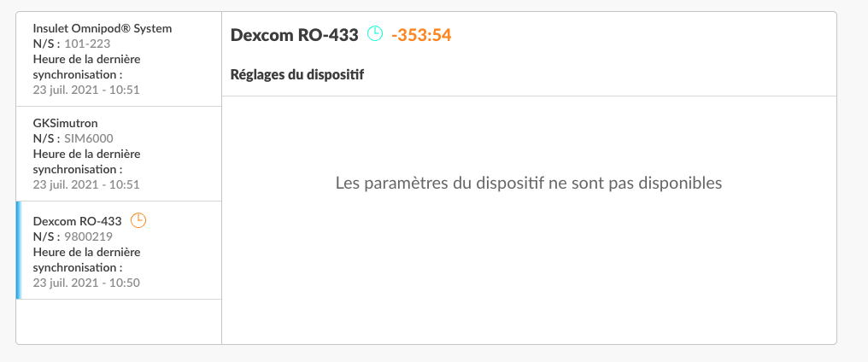Click serial number SIM6000
868x362 pixels.
pos(89,138)
